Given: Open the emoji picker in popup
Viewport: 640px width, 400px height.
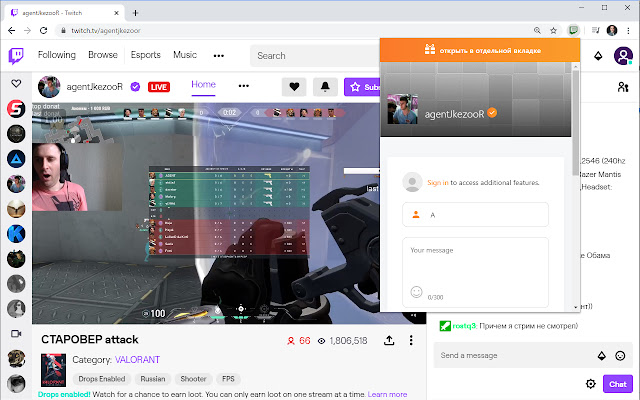Looking at the screenshot, I should (x=416, y=292).
